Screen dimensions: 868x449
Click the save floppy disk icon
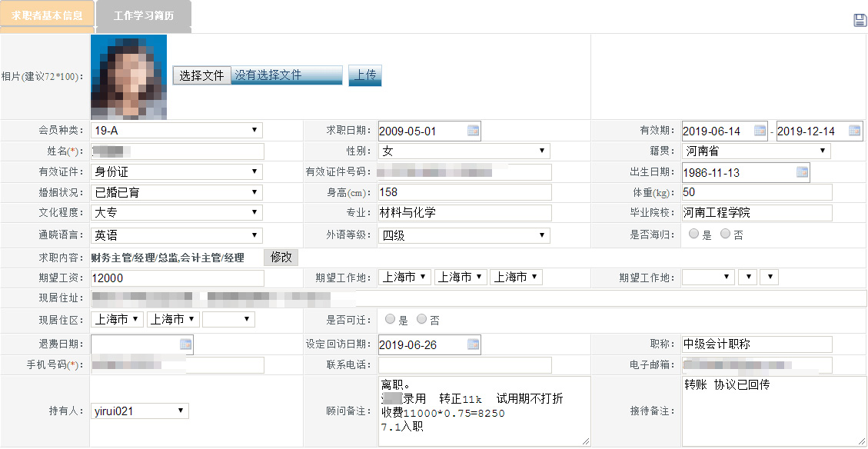[x=860, y=21]
